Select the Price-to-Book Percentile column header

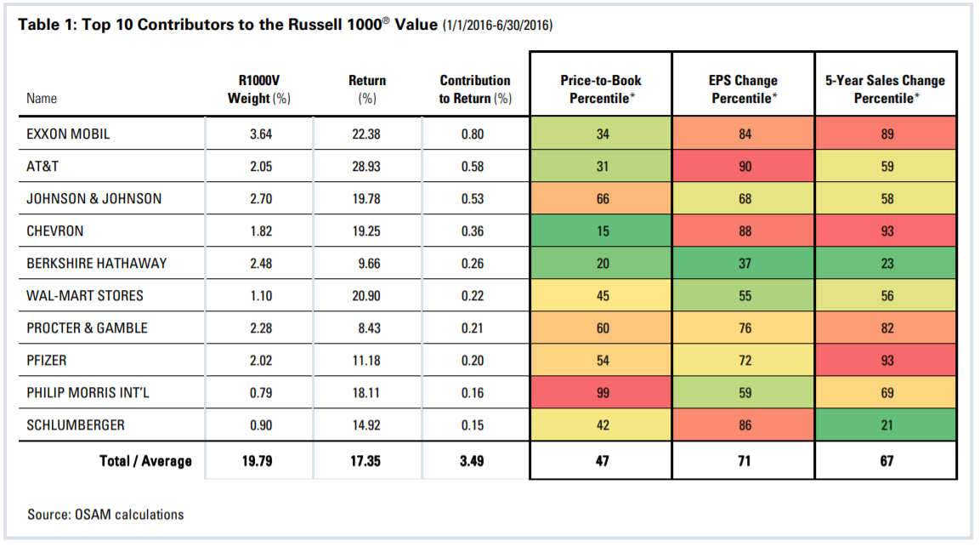tap(600, 89)
